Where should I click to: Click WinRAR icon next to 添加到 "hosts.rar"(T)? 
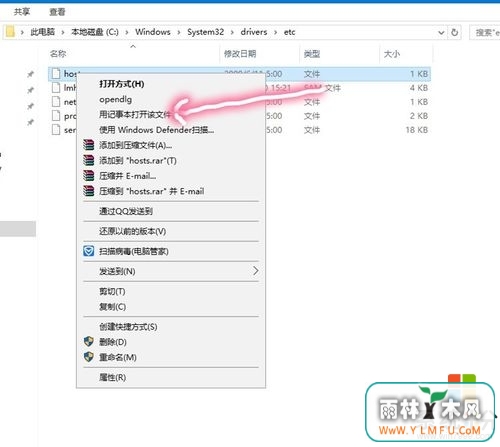88,160
